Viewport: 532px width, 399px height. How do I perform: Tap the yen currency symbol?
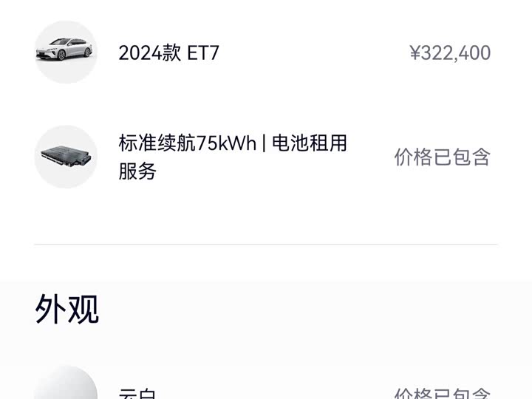(415, 53)
